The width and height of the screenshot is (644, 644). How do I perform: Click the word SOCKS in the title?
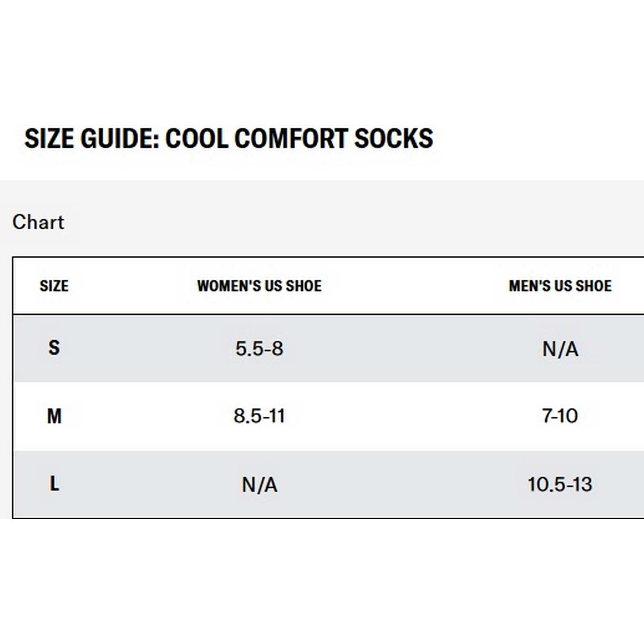point(394,138)
